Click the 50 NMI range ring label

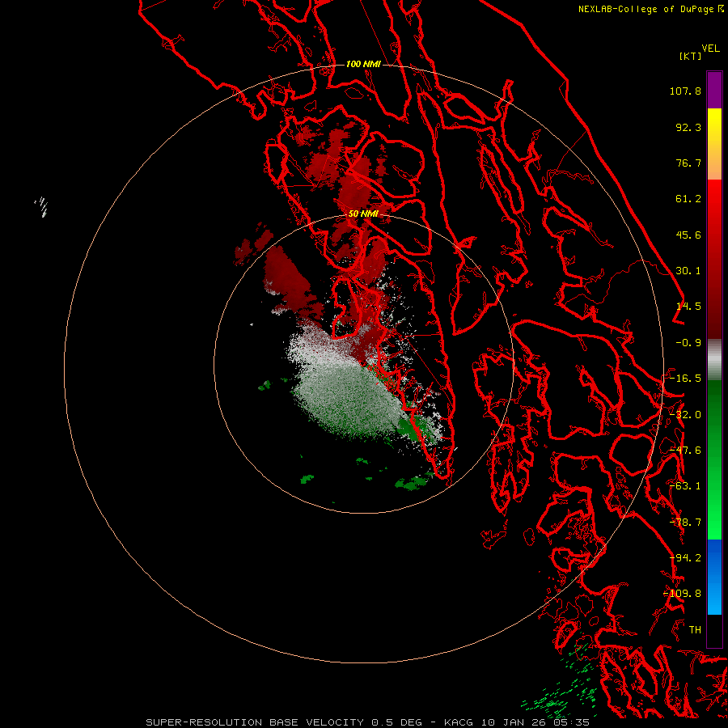click(x=363, y=214)
